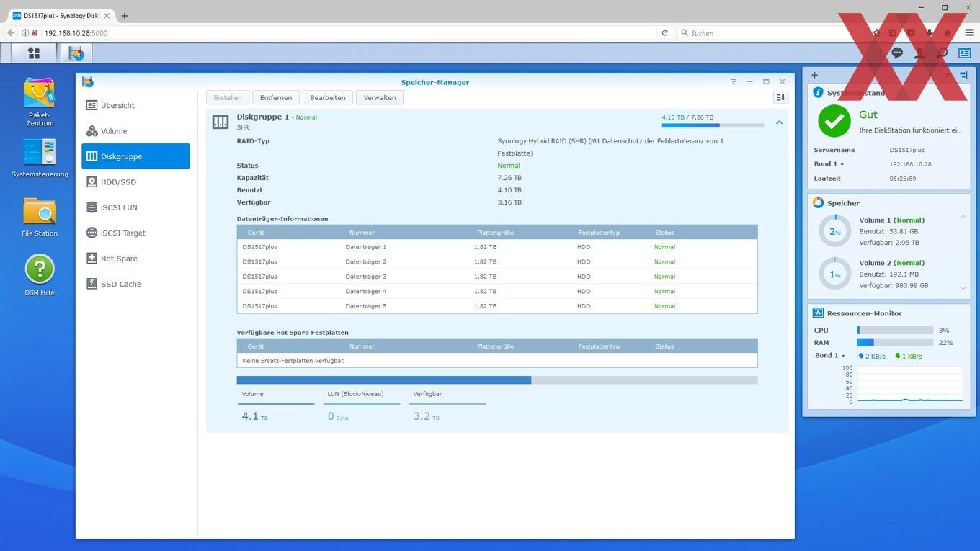Select the Datenträger 2 row
980x551 pixels.
(x=497, y=261)
